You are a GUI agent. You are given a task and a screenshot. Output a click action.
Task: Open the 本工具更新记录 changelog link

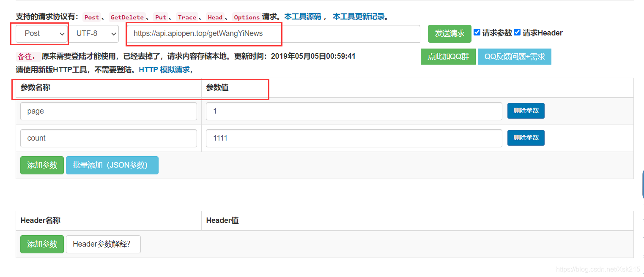point(359,17)
